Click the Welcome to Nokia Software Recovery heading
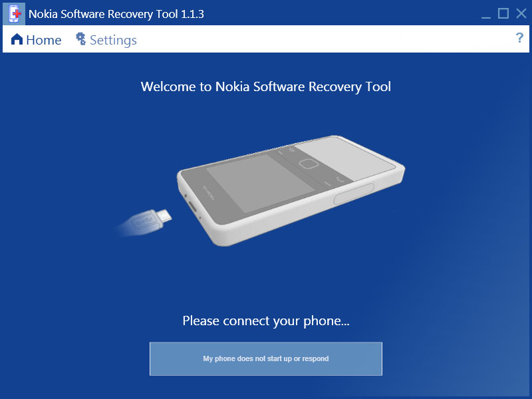 pos(265,87)
